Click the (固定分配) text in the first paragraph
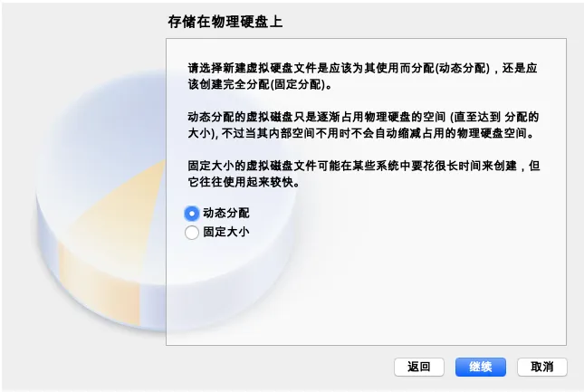The image size is (584, 392). point(296,84)
